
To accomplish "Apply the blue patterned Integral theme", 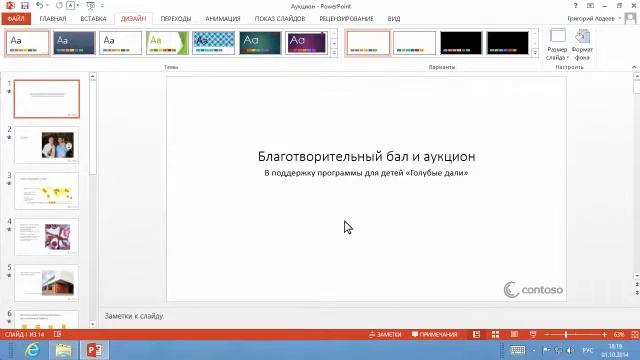I will [x=214, y=43].
